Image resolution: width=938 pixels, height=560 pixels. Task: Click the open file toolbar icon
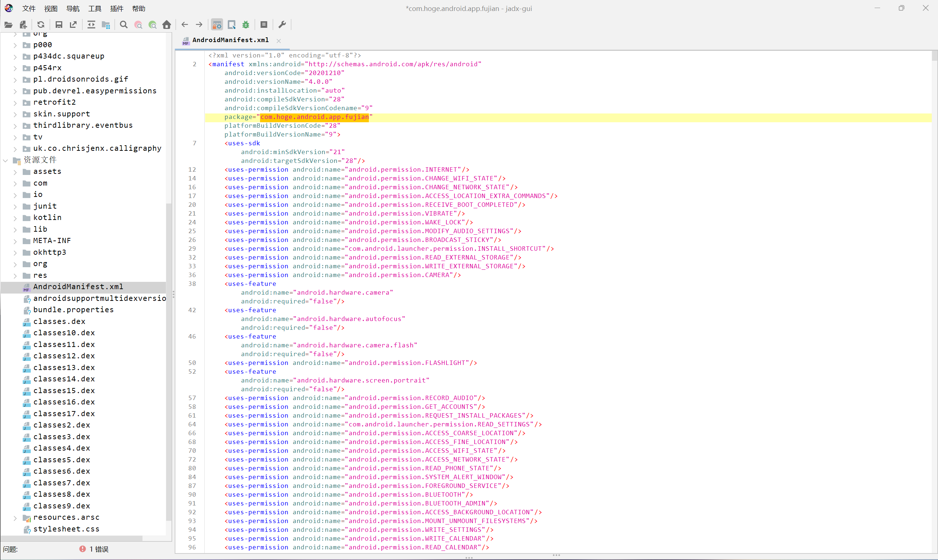pos(8,25)
